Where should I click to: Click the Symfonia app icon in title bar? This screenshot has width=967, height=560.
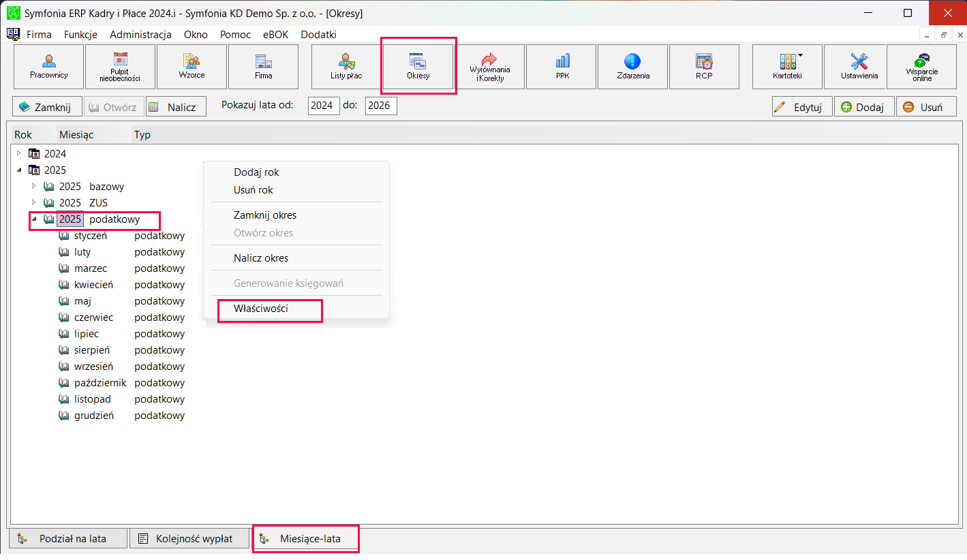(13, 13)
